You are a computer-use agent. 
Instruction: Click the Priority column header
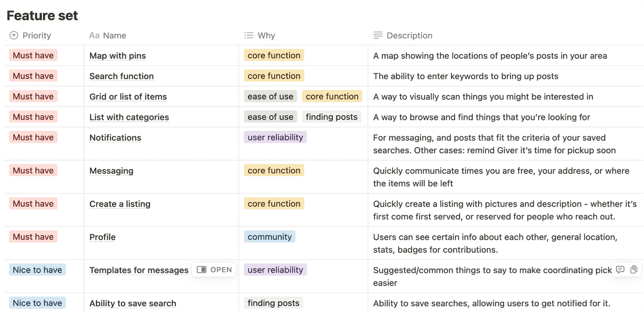pos(31,35)
